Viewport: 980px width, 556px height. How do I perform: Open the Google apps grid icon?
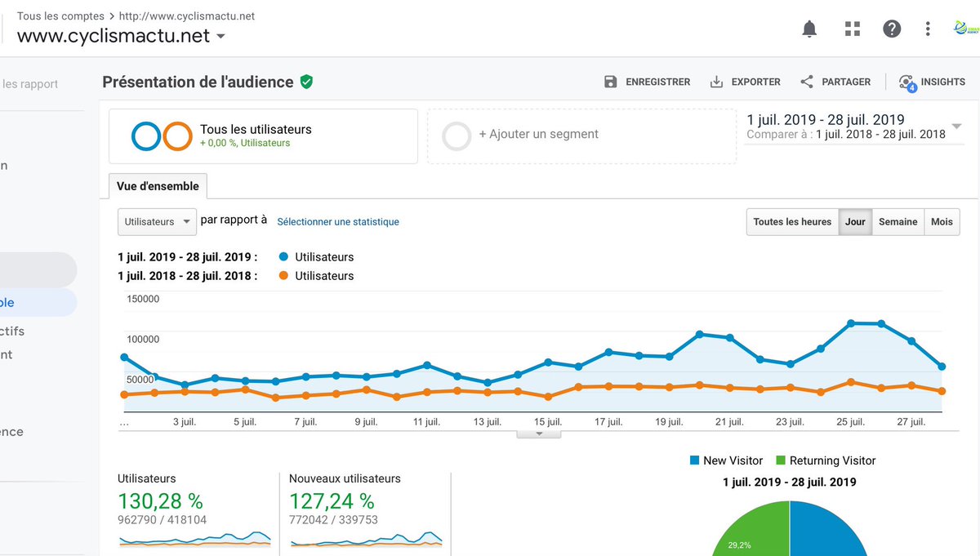(x=853, y=29)
